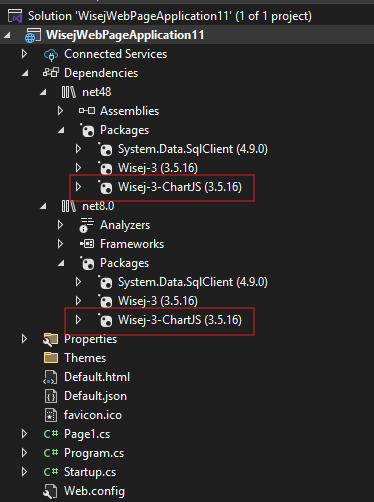Select the favicon.ico file name
Image resolution: width=374 pixels, height=502 pixels.
tap(93, 415)
